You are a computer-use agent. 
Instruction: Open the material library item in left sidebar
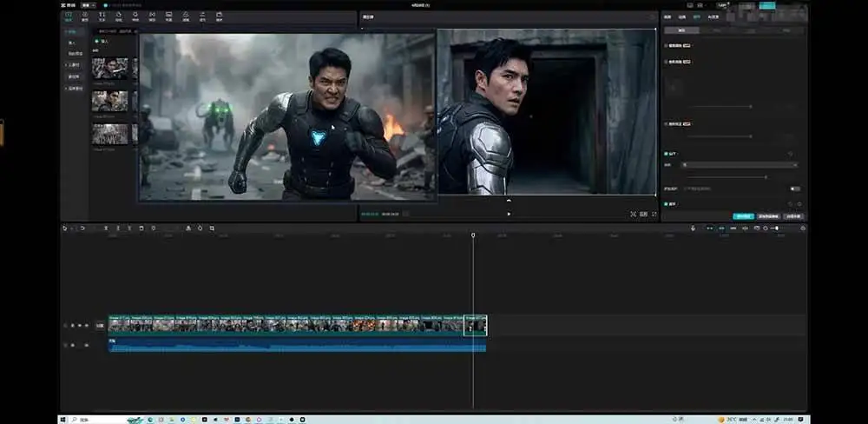tap(73, 76)
